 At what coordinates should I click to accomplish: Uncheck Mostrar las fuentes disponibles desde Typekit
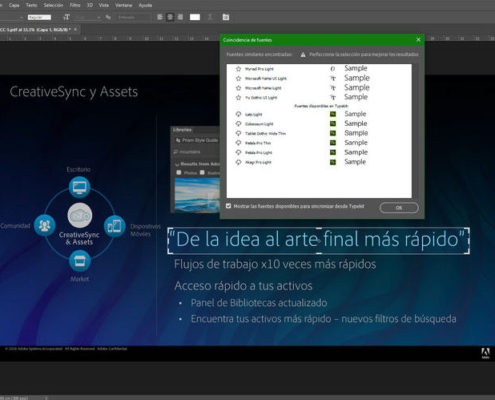(228, 206)
